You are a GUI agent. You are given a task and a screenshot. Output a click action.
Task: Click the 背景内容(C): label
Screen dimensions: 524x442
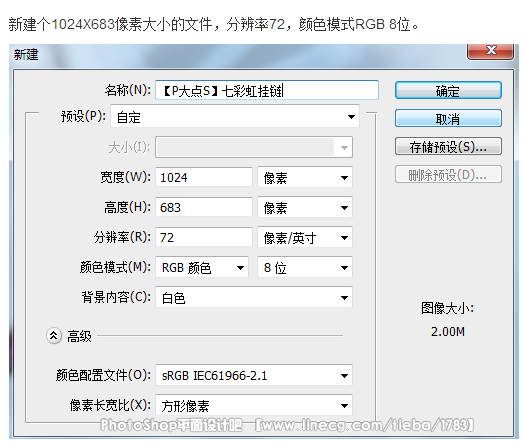click(x=116, y=297)
